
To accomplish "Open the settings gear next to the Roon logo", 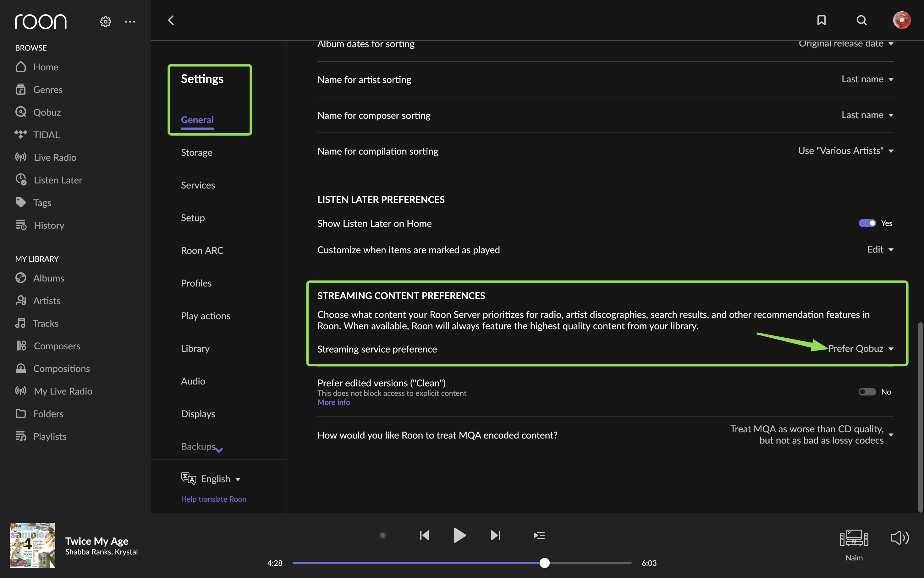I will click(x=105, y=21).
